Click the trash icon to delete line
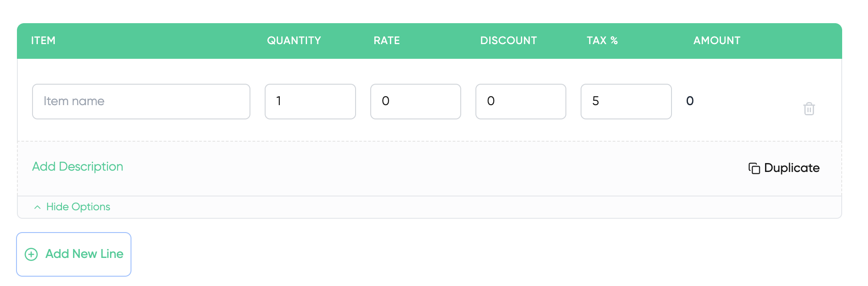 (809, 109)
